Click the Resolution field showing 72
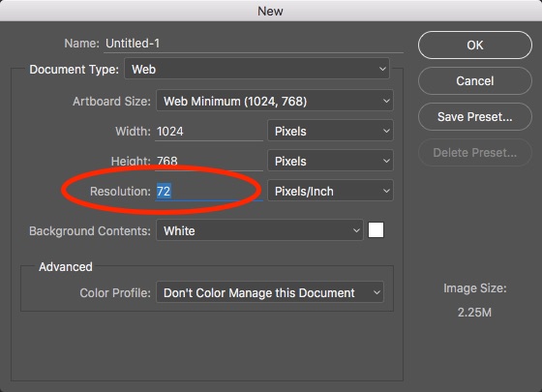This screenshot has width=542, height=392. (x=209, y=192)
